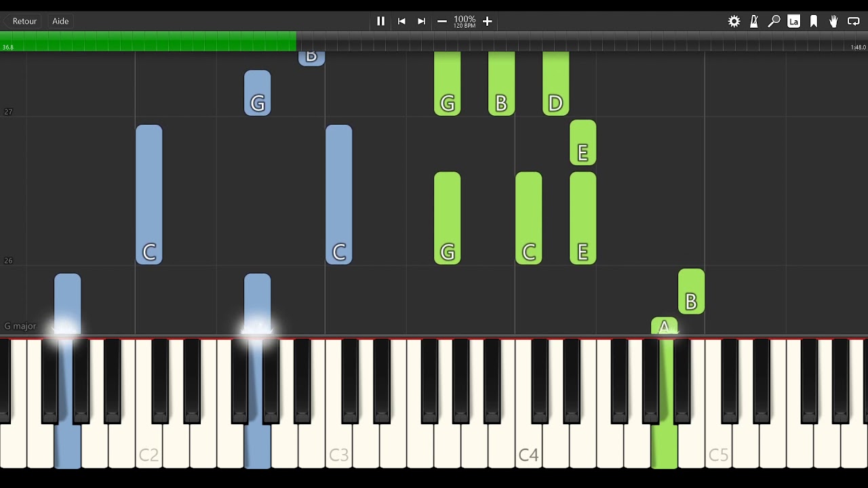Screen dimensions: 868x488
Task: Open the settings gear
Action: [734, 21]
